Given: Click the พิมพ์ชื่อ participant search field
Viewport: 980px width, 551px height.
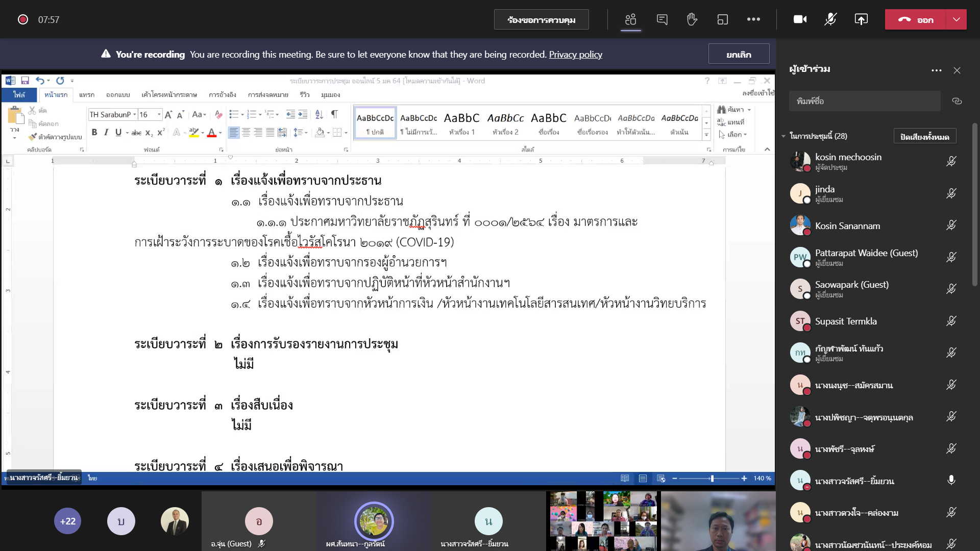Looking at the screenshot, I should pyautogui.click(x=864, y=101).
